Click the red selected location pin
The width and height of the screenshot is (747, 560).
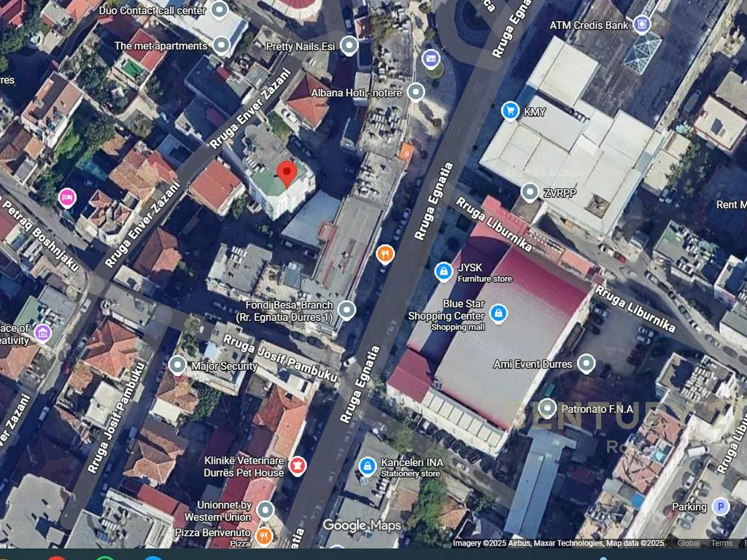pyautogui.click(x=287, y=175)
